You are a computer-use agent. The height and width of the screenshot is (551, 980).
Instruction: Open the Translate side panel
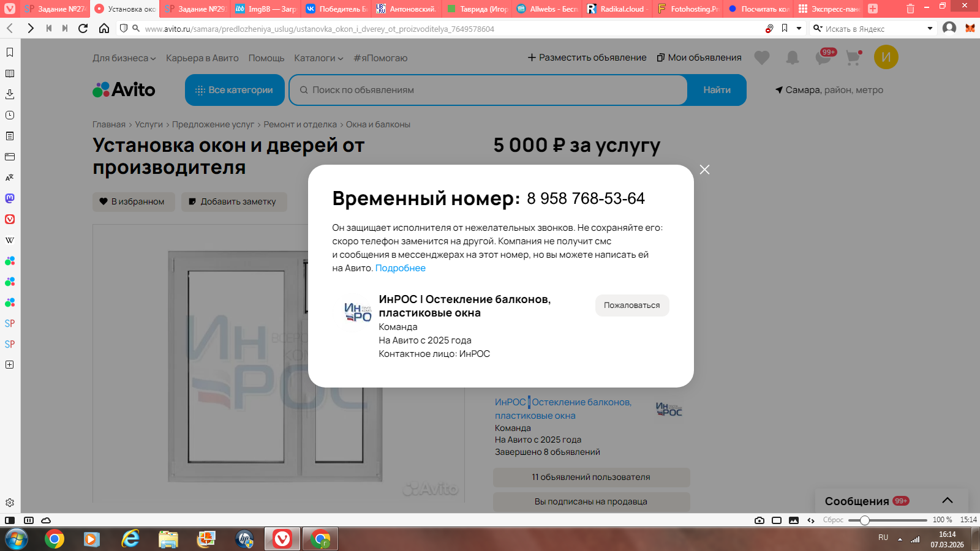(10, 178)
